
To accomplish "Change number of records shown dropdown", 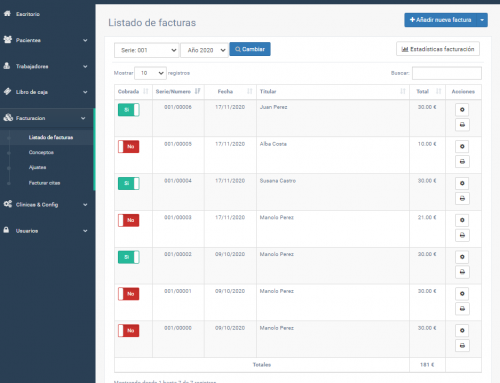I will tap(150, 73).
